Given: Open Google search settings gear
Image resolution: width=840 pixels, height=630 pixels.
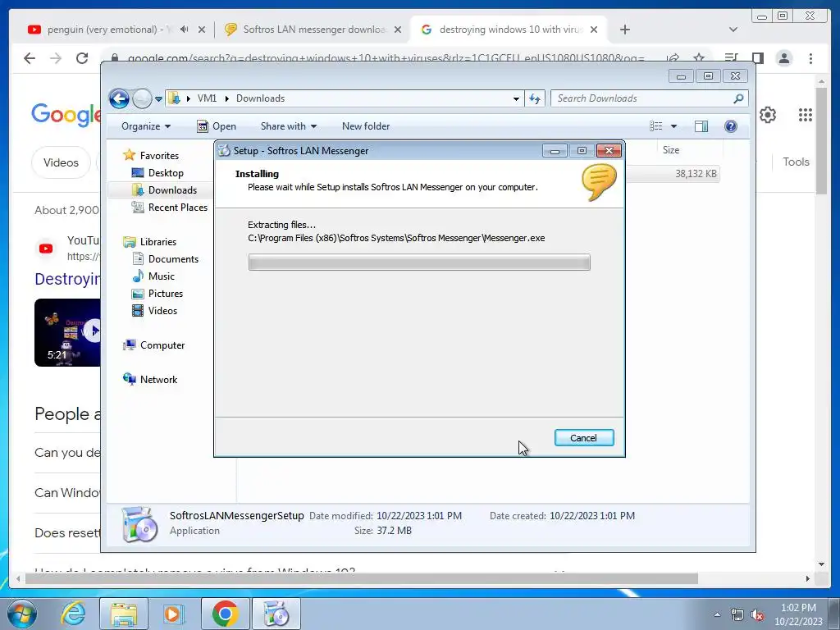Looking at the screenshot, I should (x=768, y=115).
